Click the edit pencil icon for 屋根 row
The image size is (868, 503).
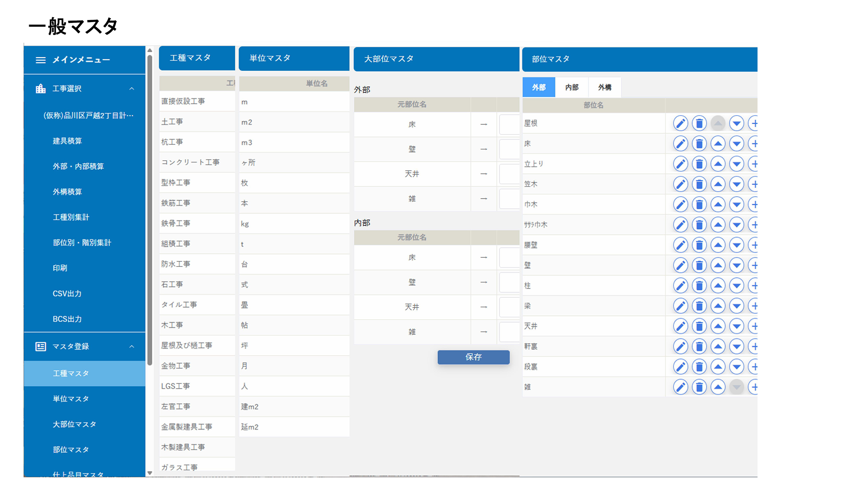[x=680, y=124]
